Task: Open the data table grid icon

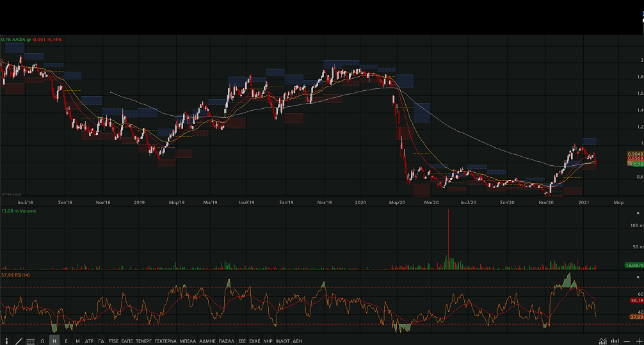Action: coord(31,341)
